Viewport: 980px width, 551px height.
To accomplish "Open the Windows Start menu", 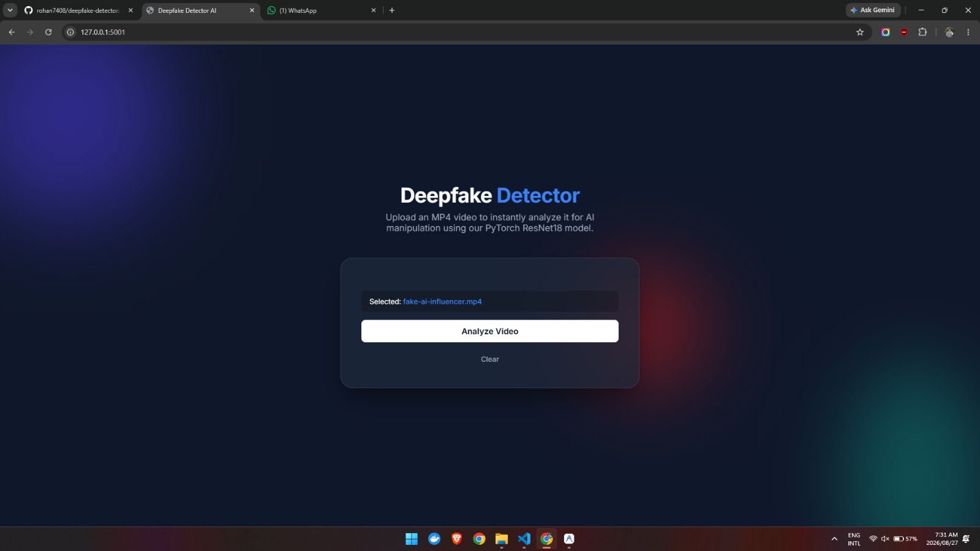I will (412, 539).
